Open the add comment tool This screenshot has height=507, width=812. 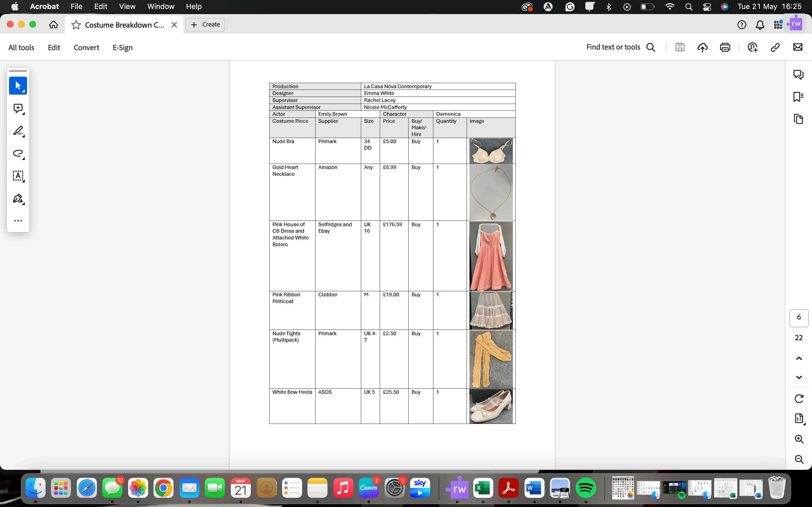18,108
